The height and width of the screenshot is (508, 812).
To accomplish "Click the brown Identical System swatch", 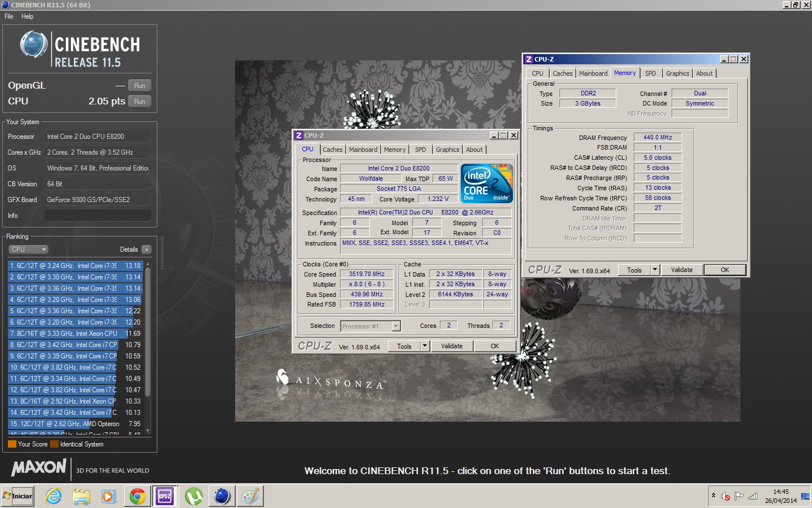I will (54, 444).
